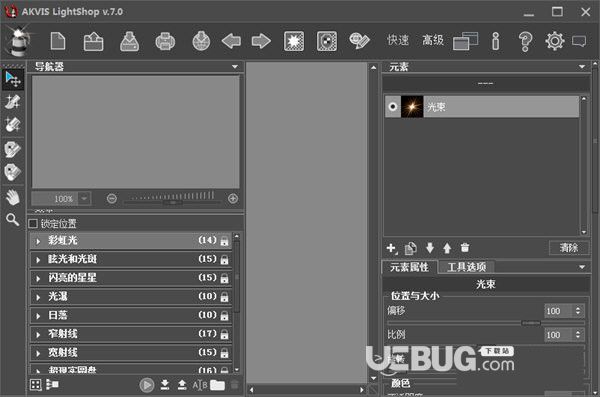Open help with the question mark icon
Screen dimensions: 600x397
pyautogui.click(x=525, y=41)
